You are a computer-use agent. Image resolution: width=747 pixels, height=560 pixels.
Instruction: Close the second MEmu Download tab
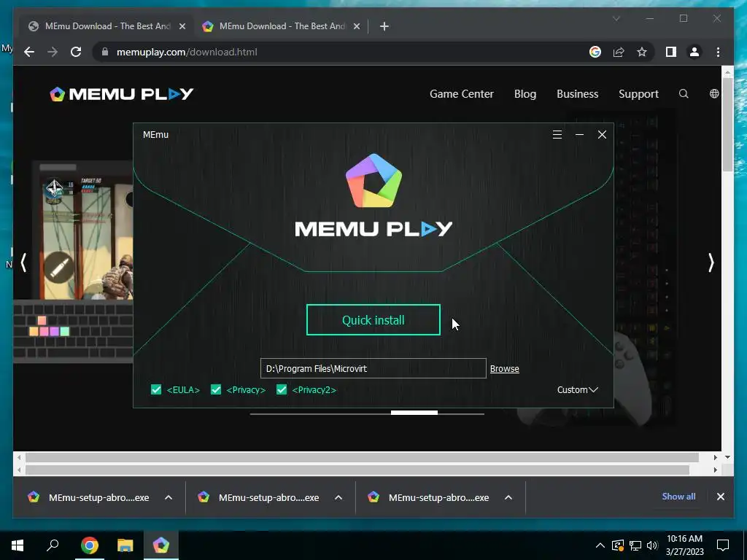[356, 26]
